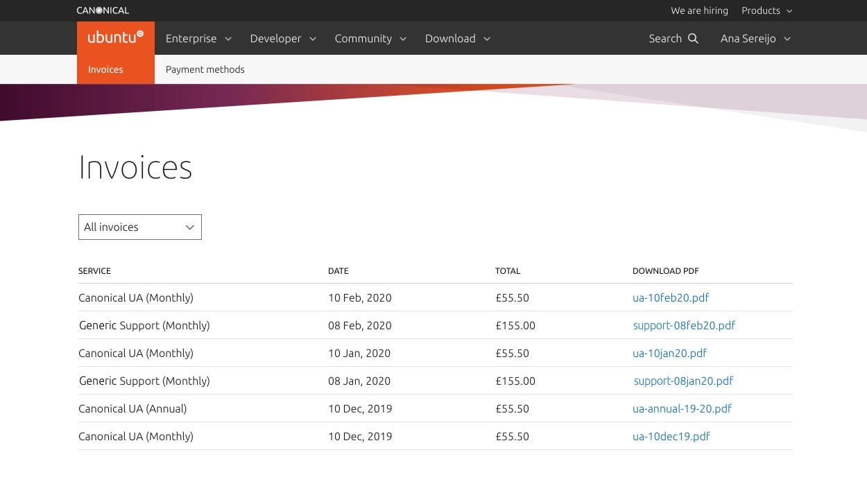Viewport: 867px width, 504px height.
Task: Click the 08 Jan, 2020 date
Action: (x=359, y=381)
